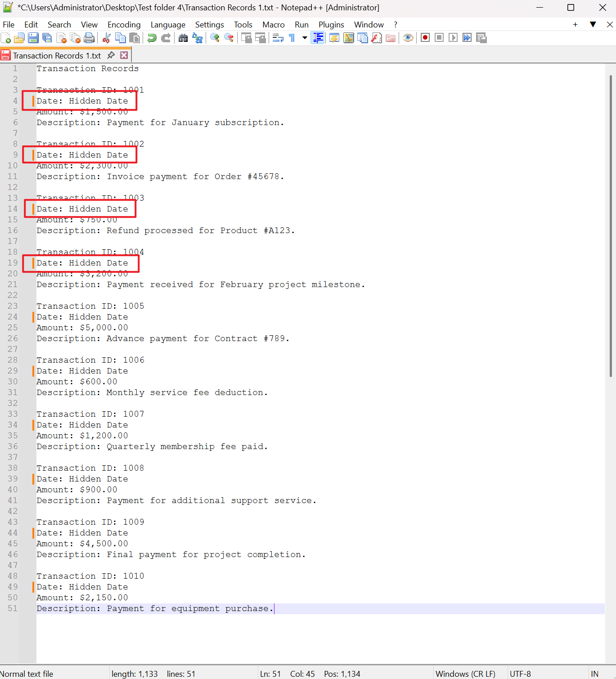Screen dimensions: 616x679
Task: Run macro multiple times icon
Action: click(x=467, y=38)
